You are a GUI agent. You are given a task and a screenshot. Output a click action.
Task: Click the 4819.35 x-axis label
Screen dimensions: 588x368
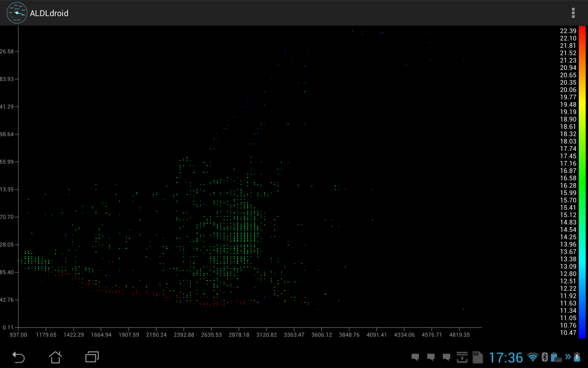pos(459,335)
